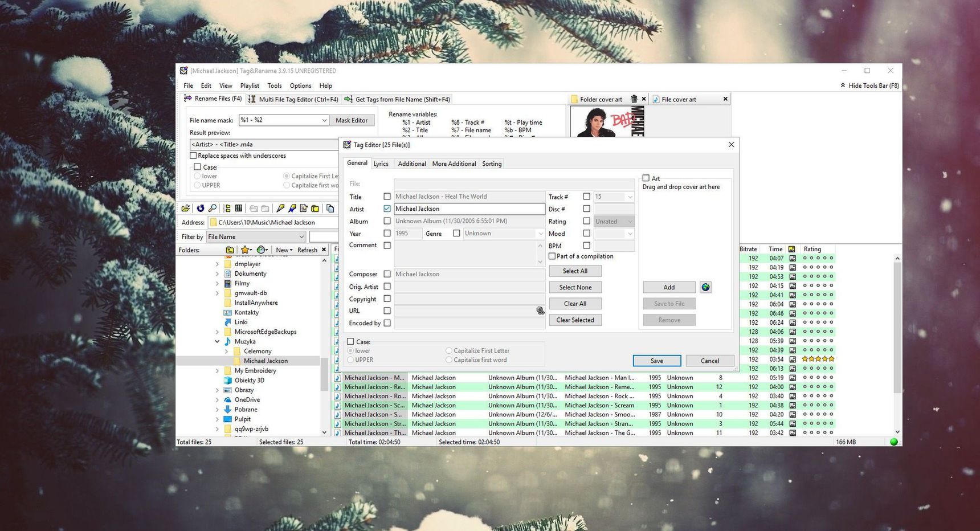Click cover icon in the 04:07 row
This screenshot has width=980, height=531.
pyautogui.click(x=792, y=258)
